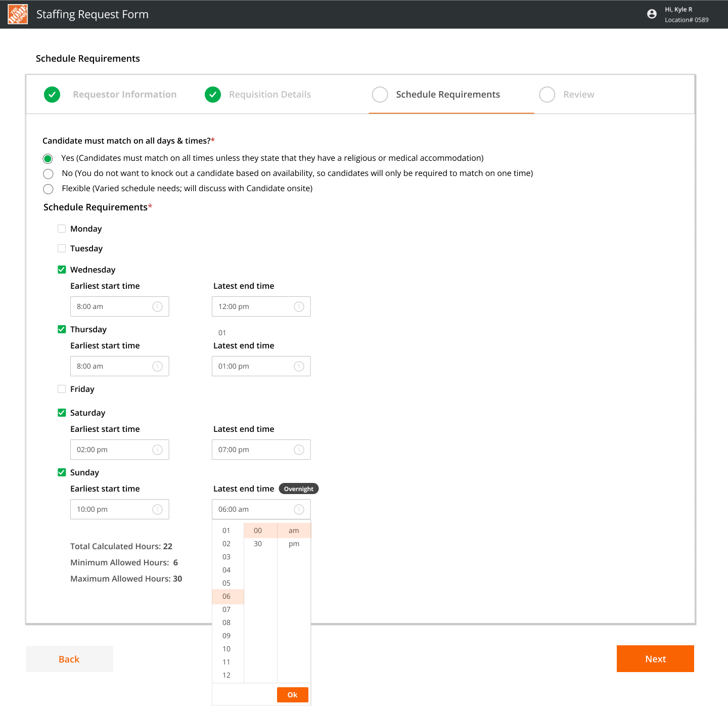
Task: Choose hour 02 in time picker
Action: [x=227, y=544]
